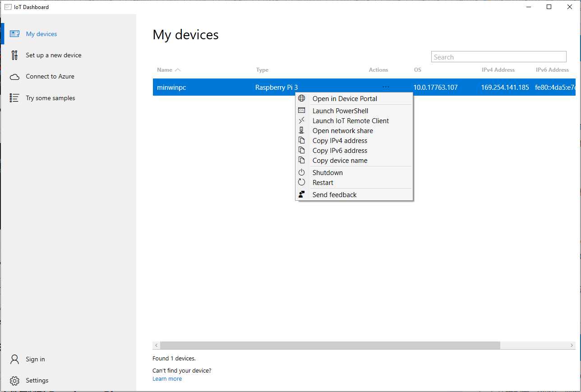581x392 pixels.
Task: Follow the Learn more link
Action: 167,378
